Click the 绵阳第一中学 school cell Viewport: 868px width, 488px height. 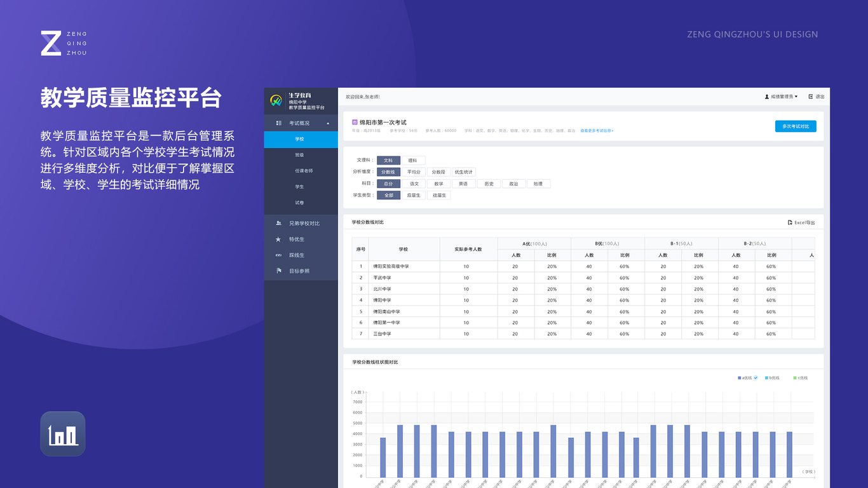386,323
